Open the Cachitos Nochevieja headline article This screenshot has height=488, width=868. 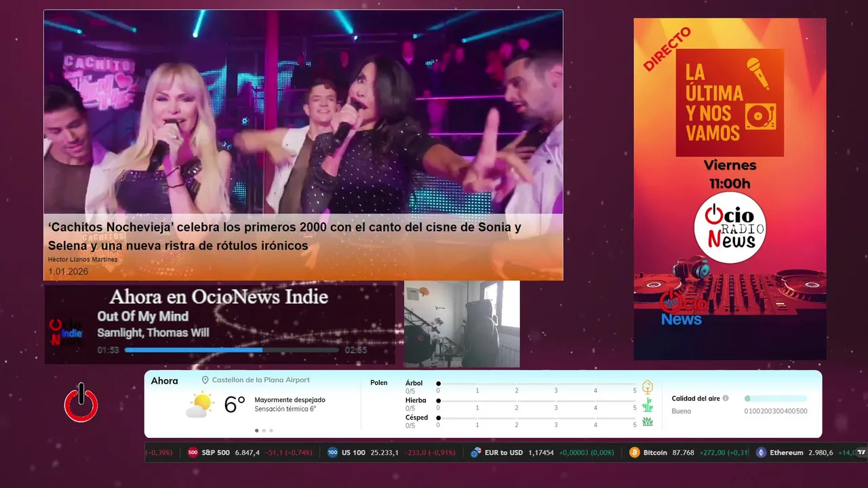(284, 236)
